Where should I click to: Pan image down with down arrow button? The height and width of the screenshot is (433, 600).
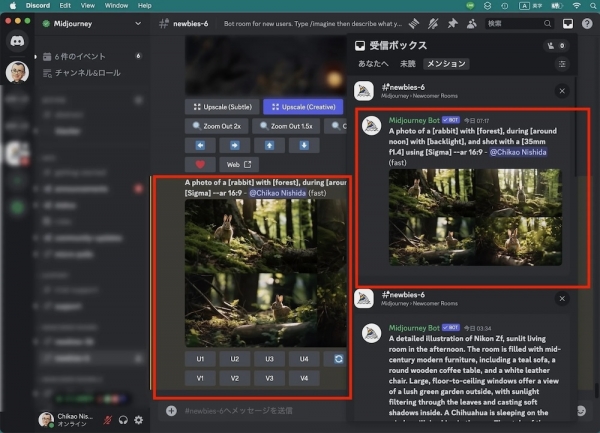[x=304, y=145]
